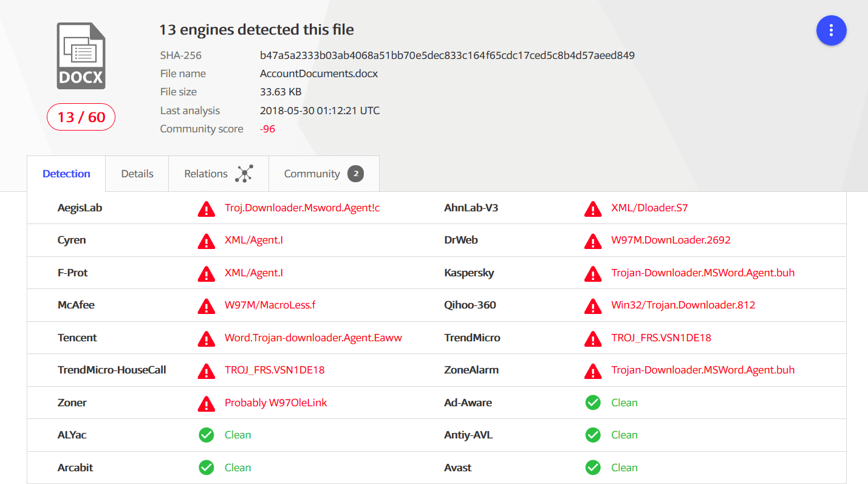This screenshot has height=484, width=868.
Task: Click the Relations graph network icon
Action: tap(244, 174)
